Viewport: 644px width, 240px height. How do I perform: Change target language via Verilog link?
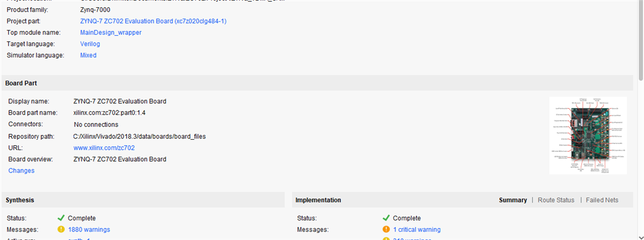point(90,44)
